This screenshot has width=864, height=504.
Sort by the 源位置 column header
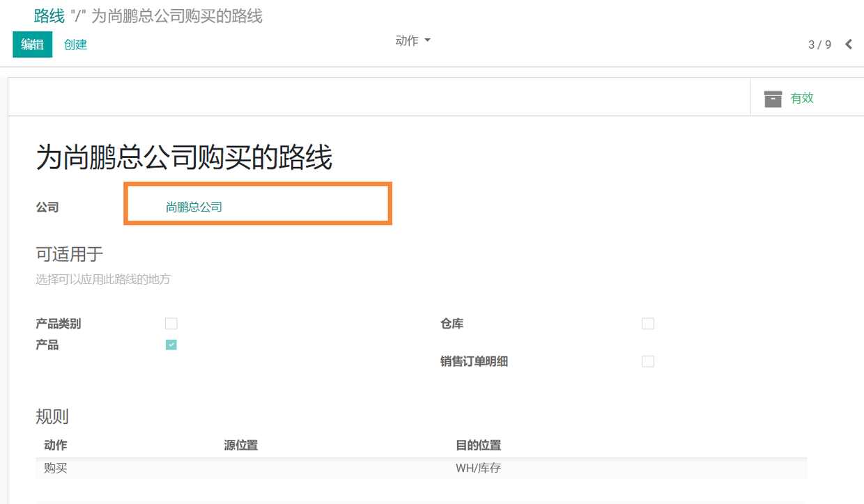click(241, 446)
